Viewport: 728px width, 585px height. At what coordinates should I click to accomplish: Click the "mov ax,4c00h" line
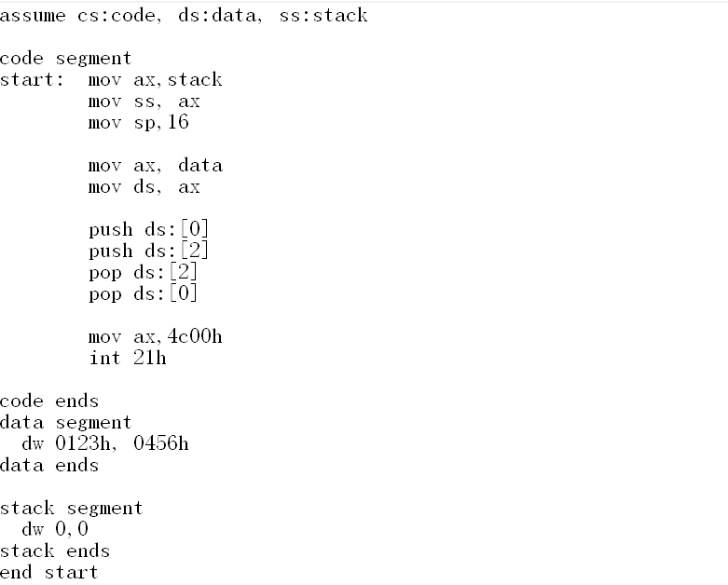(155, 336)
